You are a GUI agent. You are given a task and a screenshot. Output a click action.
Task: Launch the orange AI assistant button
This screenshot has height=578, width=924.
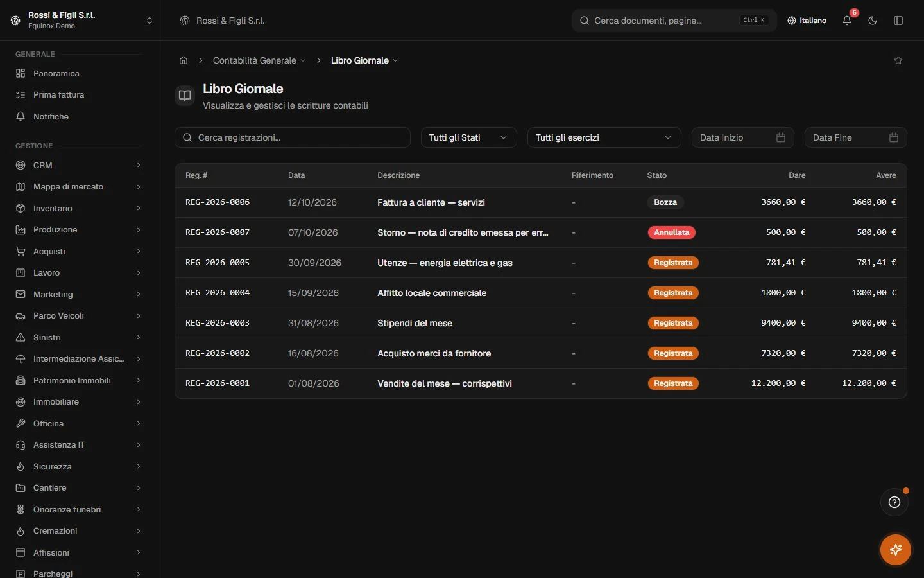(896, 550)
